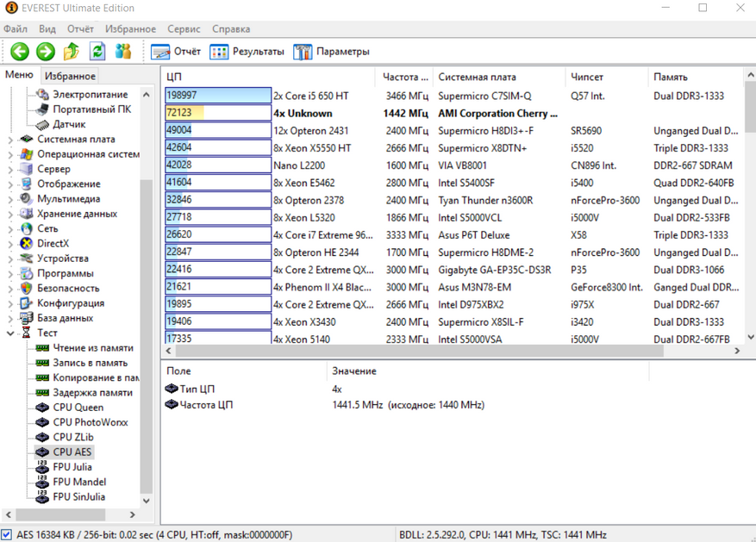Select the CPU Queen benchmark icon
This screenshot has width=756, height=542.
coord(41,408)
